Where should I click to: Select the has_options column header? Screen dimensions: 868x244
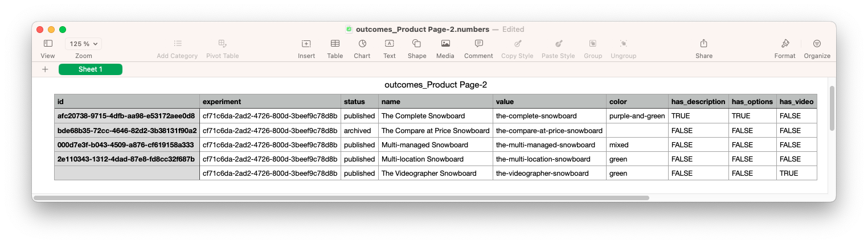click(753, 101)
